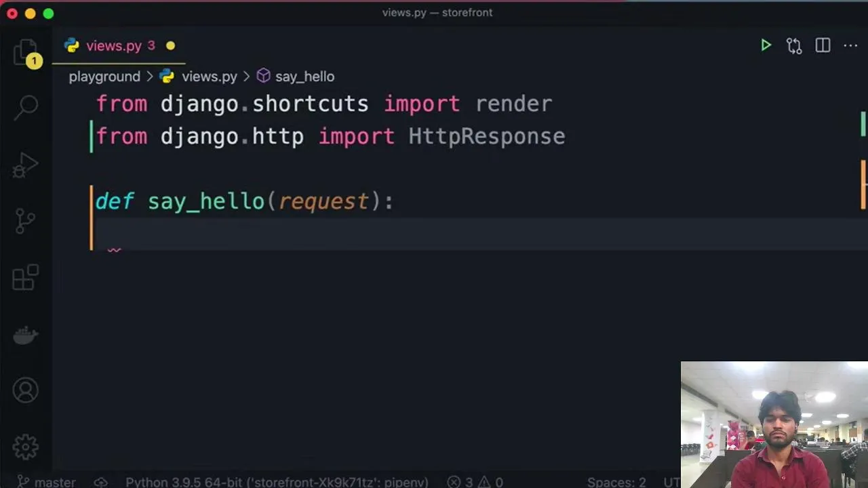Open More Actions ellipsis menu

click(x=850, y=45)
